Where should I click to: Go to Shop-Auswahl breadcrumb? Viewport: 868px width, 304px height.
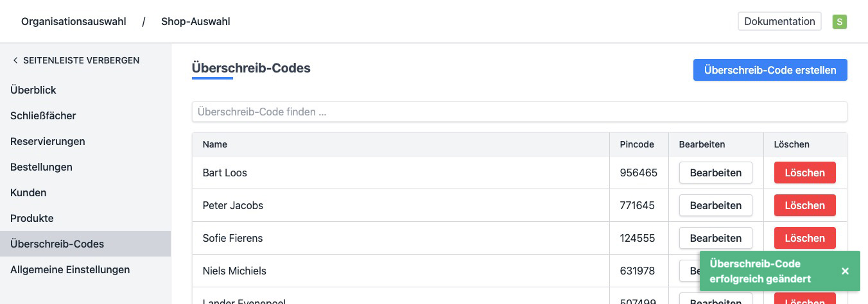[x=195, y=22]
